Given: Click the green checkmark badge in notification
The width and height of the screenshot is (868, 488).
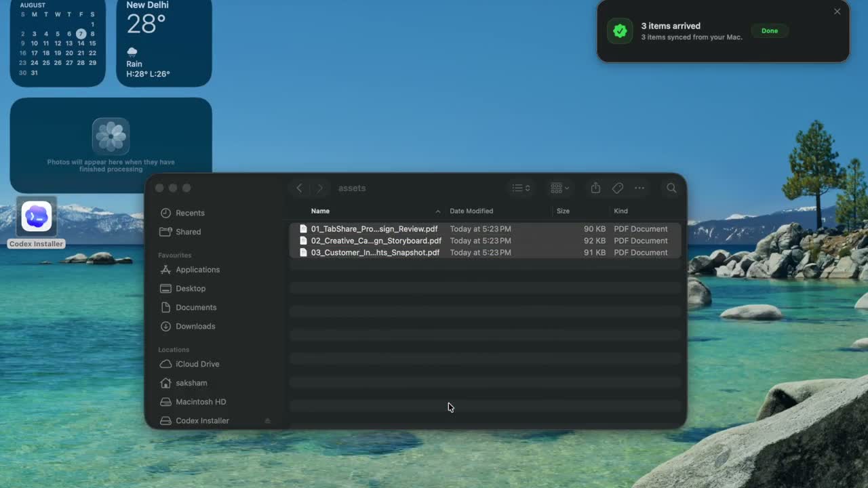Looking at the screenshot, I should (x=620, y=31).
